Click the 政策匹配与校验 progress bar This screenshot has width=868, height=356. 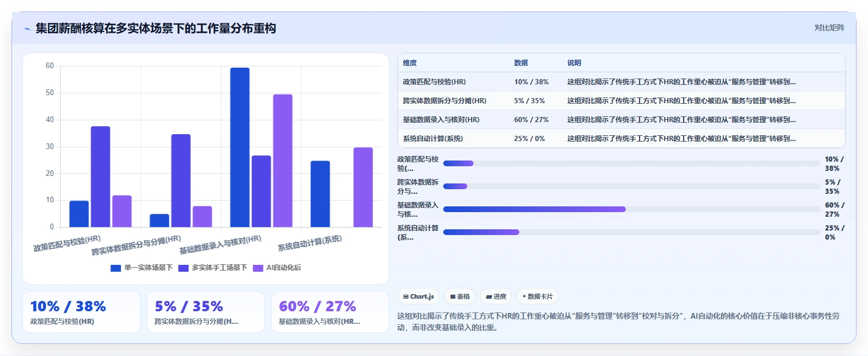pos(632,163)
